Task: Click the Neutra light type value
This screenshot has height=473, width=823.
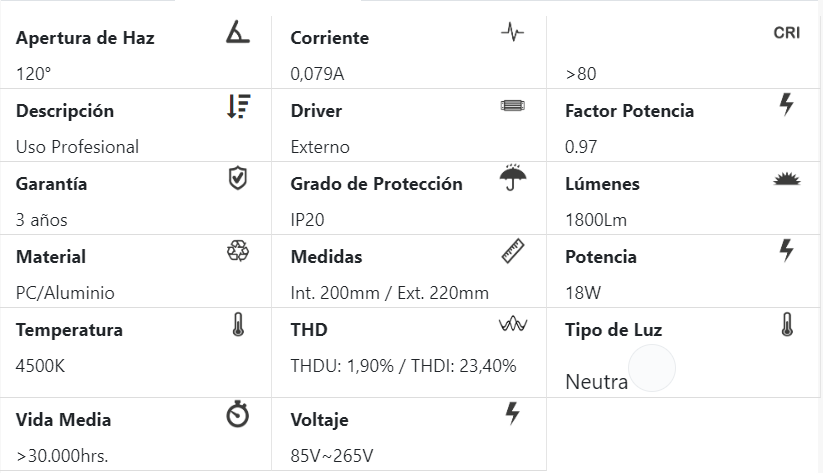Action: [x=596, y=382]
